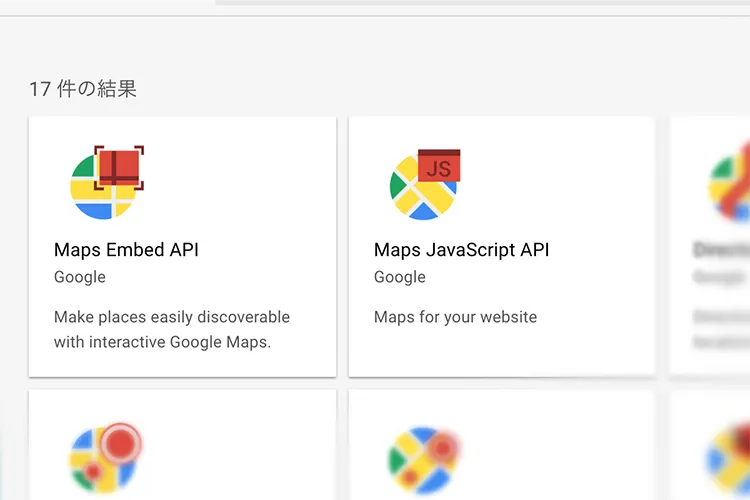Select the Maps Embed API description text
The width and height of the screenshot is (750, 500).
pyautogui.click(x=171, y=329)
